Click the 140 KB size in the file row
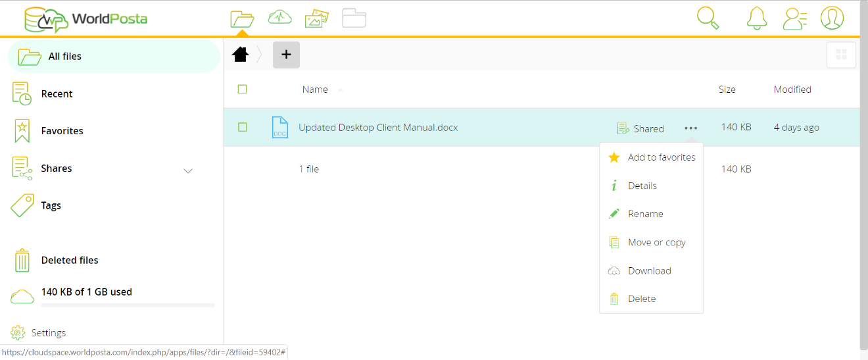Screen dimensions: 868x360 click(736, 127)
